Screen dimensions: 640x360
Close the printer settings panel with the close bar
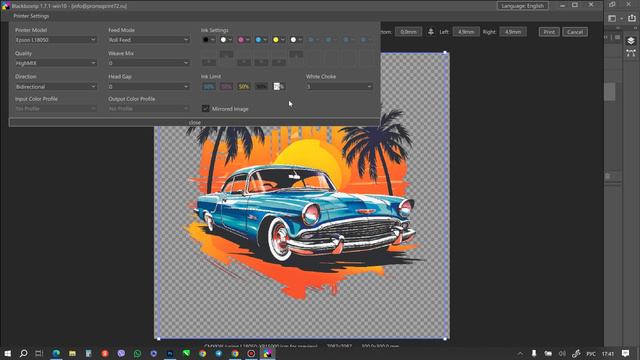pos(195,122)
